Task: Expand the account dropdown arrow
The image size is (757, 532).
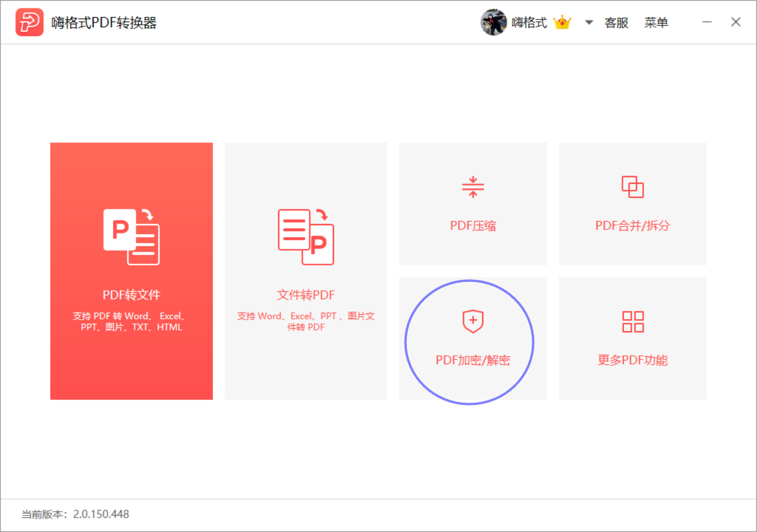Action: [589, 23]
